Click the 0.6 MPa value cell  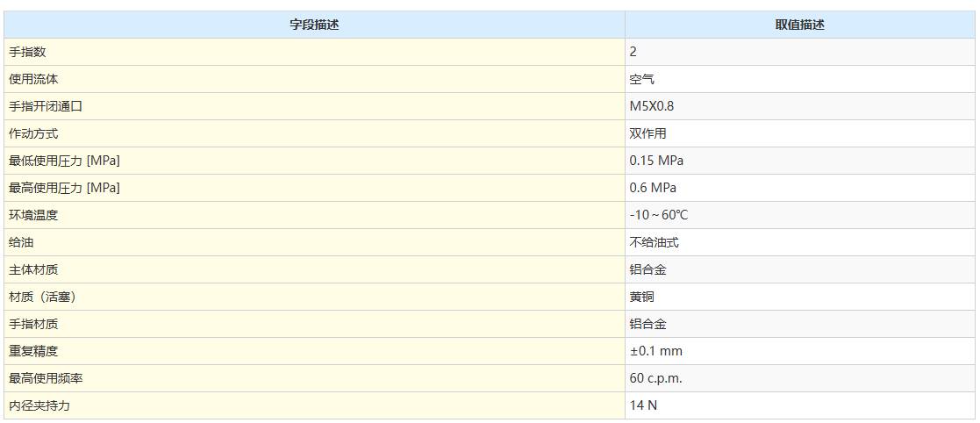point(653,188)
